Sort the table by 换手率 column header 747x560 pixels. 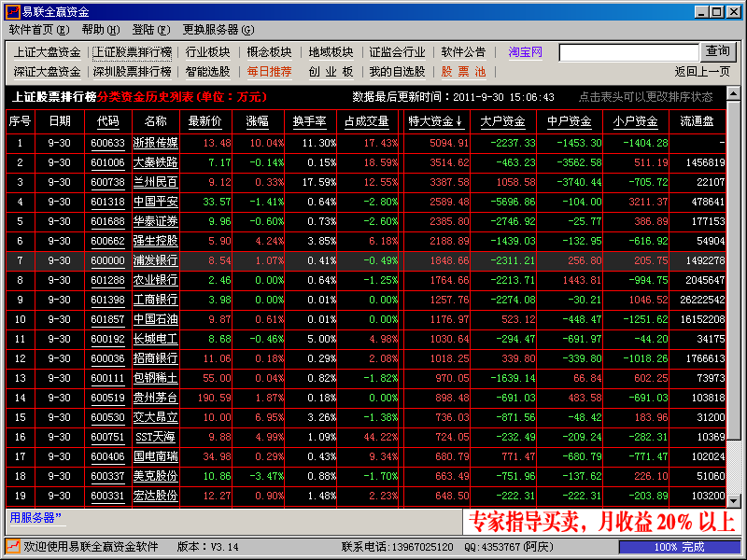pos(310,121)
